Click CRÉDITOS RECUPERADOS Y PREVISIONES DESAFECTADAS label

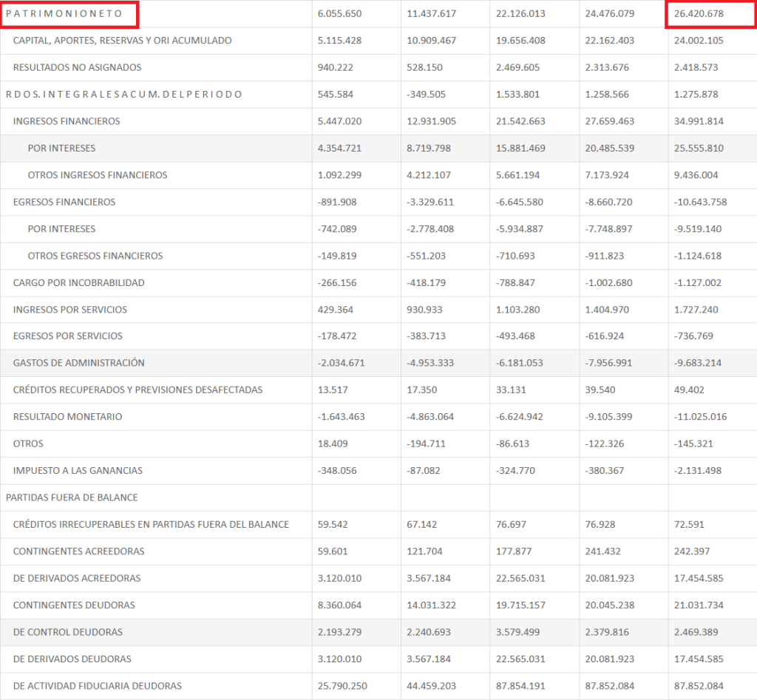tap(138, 390)
